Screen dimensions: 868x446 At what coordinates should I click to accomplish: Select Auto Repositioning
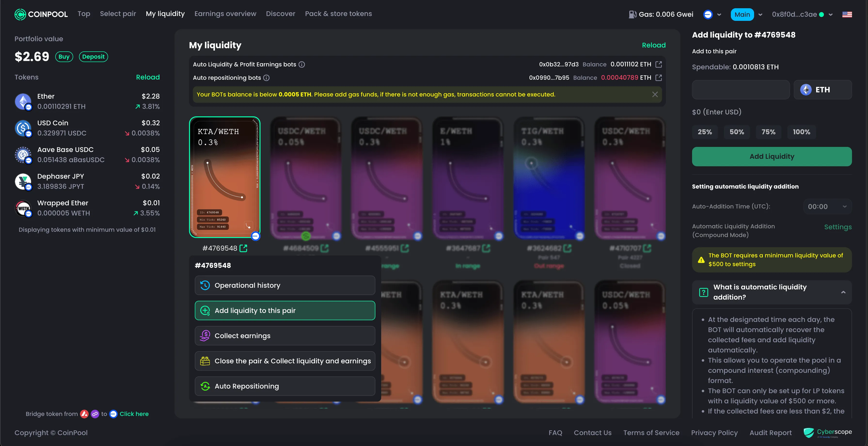(x=285, y=386)
